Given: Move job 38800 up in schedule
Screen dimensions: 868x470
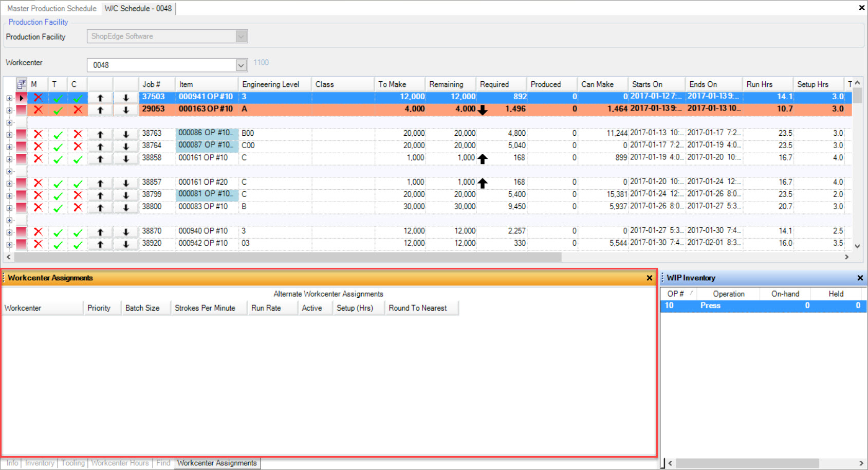Looking at the screenshot, I should [100, 208].
